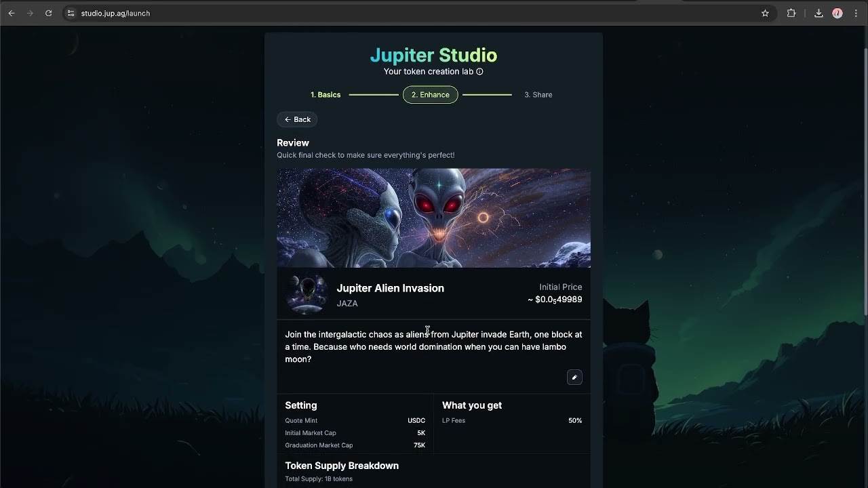Viewport: 868px width, 488px height.
Task: Click the JAZA token avatar image
Action: coord(307,294)
